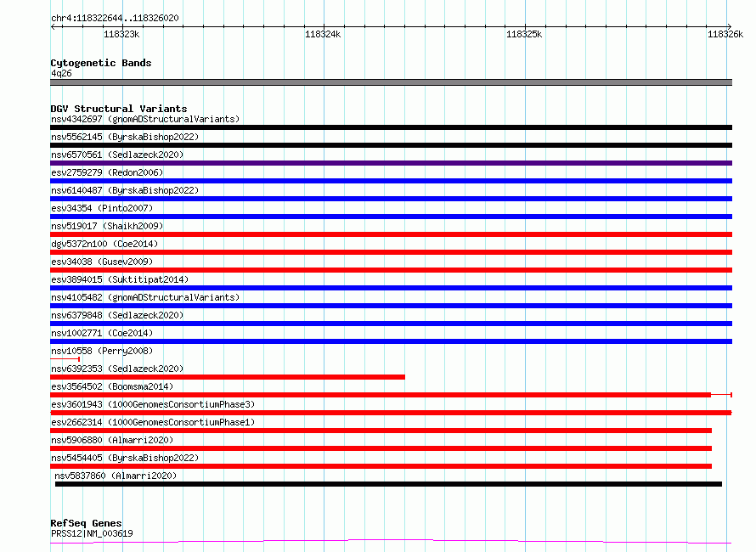Open the DGV Structural Variants track title
The width and height of the screenshot is (756, 552).
click(119, 109)
